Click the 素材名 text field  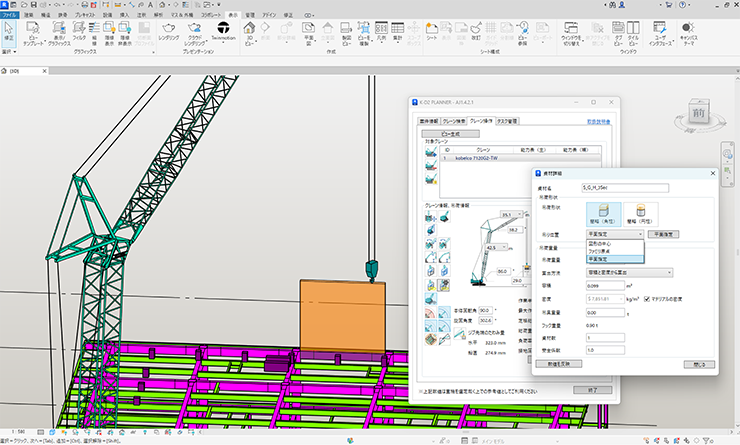tap(623, 187)
